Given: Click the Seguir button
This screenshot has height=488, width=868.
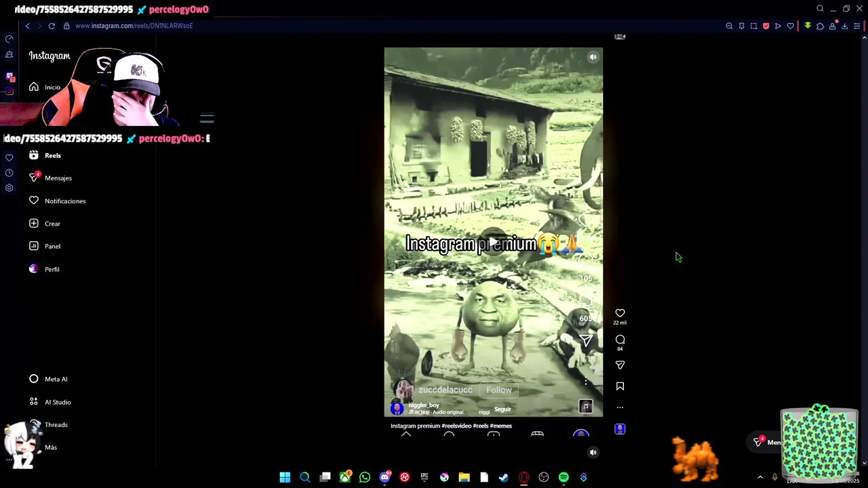Looking at the screenshot, I should pos(502,409).
